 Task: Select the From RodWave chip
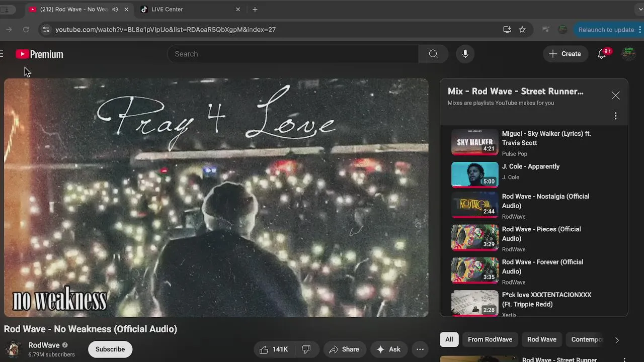(x=490, y=339)
